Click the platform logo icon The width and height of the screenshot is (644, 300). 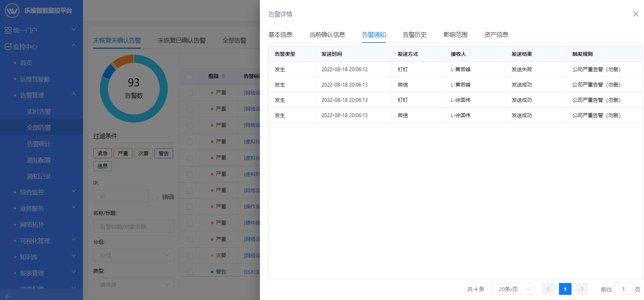coord(12,11)
